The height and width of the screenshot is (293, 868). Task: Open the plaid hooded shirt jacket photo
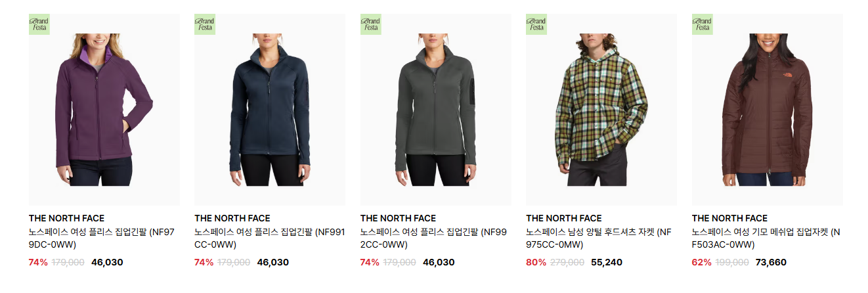coord(601,110)
